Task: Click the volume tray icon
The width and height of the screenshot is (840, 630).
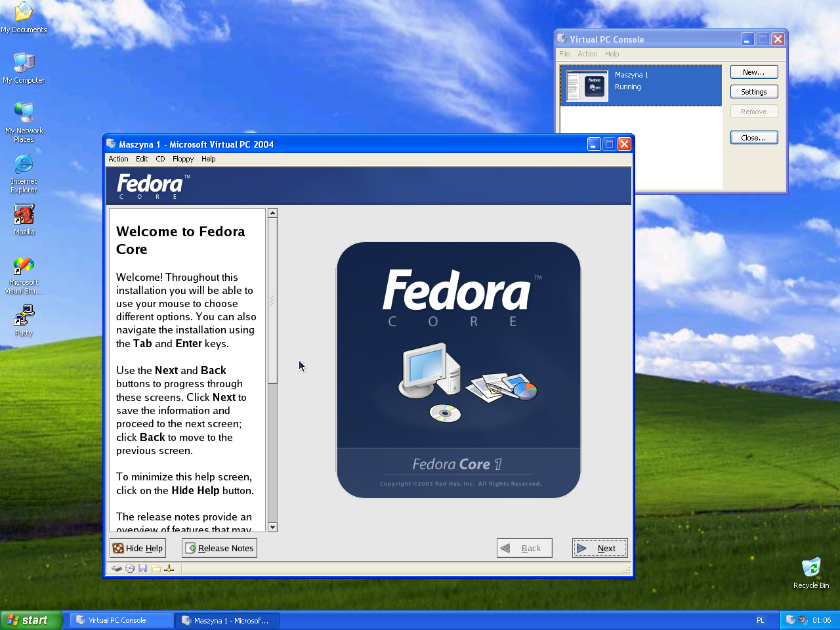Action: 803,620
